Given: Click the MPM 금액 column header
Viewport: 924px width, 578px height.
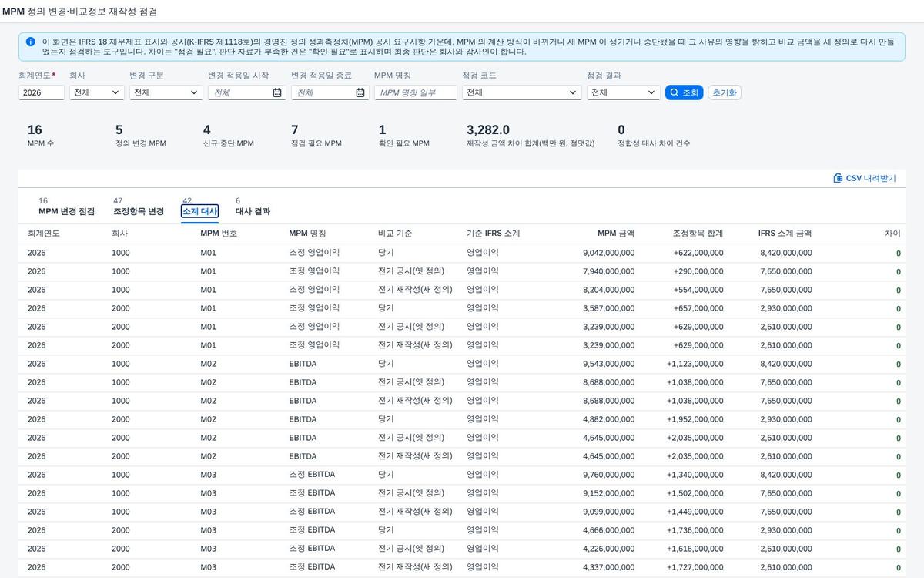Looking at the screenshot, I should 616,234.
